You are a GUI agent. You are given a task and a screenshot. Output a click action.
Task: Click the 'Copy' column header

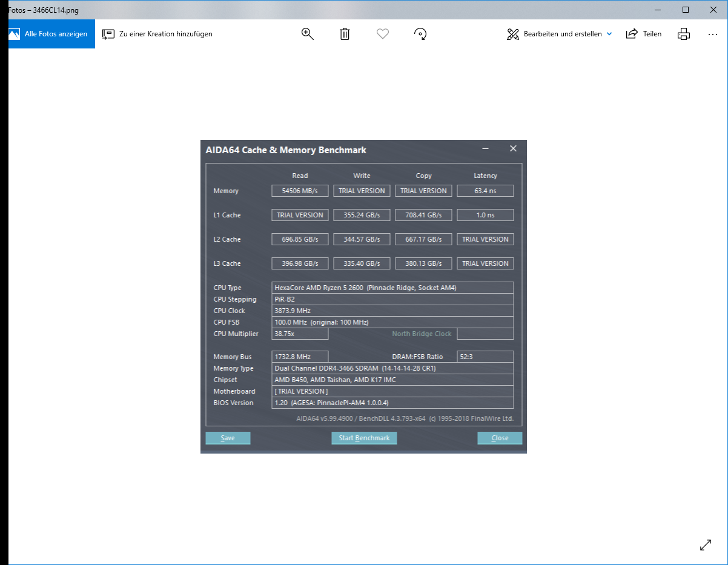tap(423, 176)
